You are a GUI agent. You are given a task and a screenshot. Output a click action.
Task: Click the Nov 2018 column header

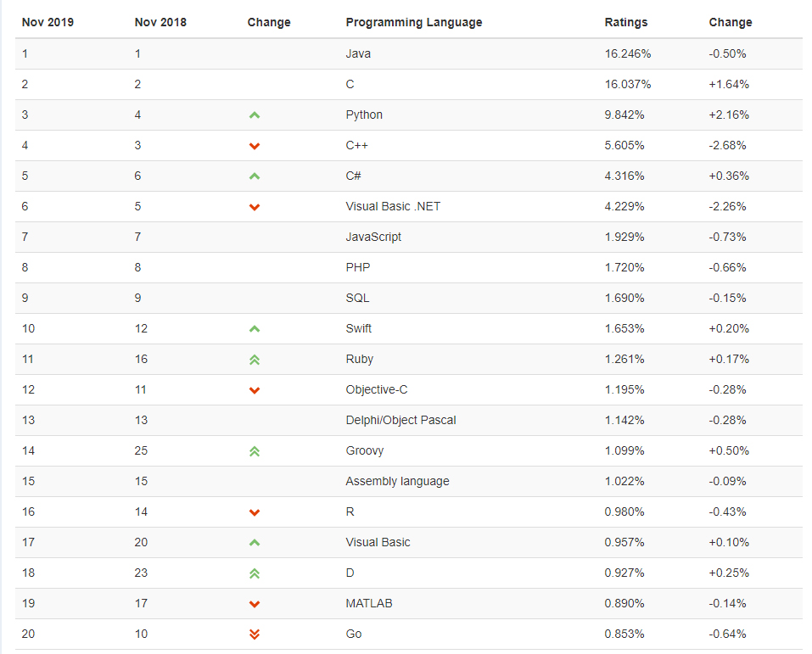click(160, 22)
